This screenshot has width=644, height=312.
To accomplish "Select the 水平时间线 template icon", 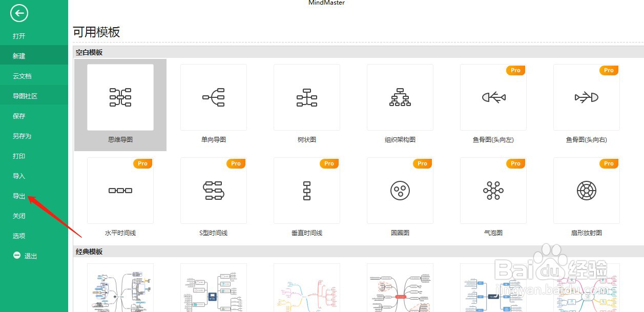I will (120, 191).
